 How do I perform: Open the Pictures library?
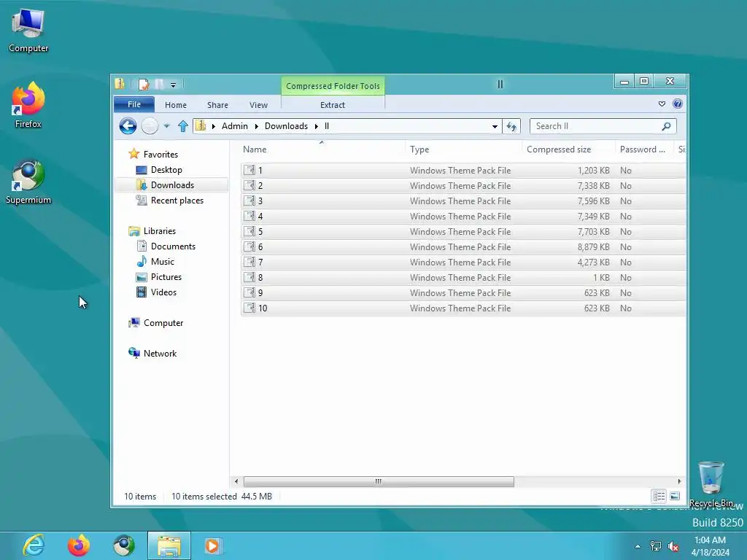pyautogui.click(x=166, y=276)
